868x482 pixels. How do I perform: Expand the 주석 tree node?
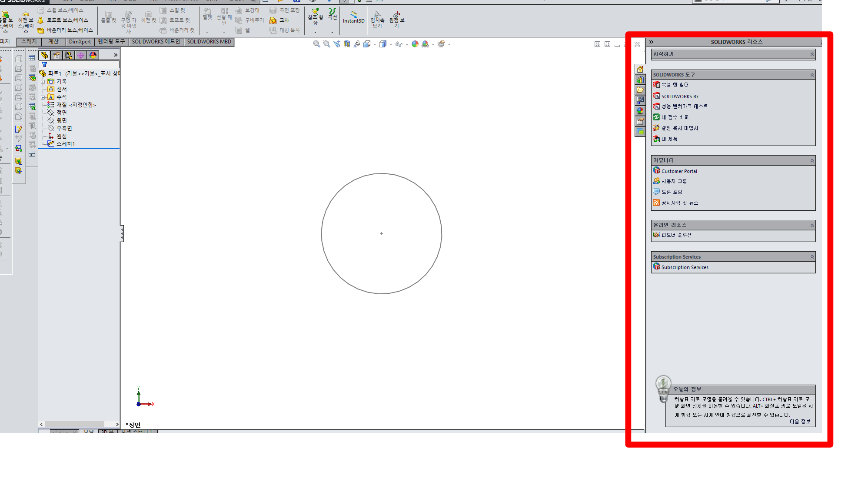(x=43, y=97)
